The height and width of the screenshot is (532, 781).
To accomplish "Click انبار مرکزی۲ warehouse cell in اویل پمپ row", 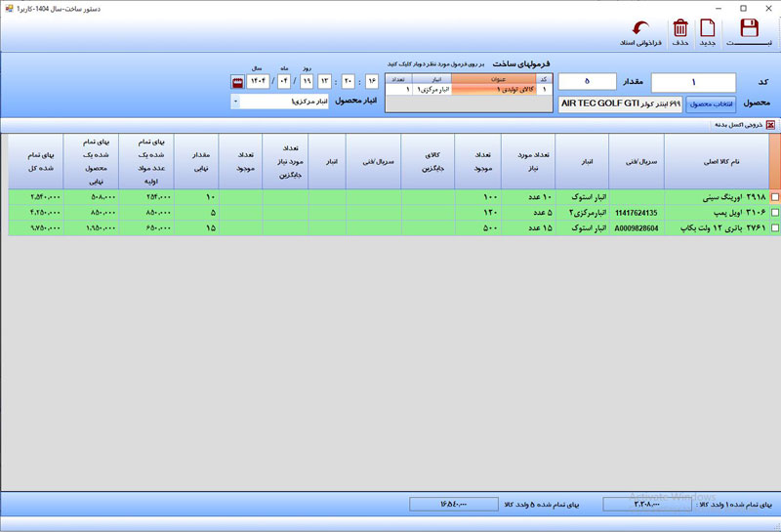I will pyautogui.click(x=582, y=213).
